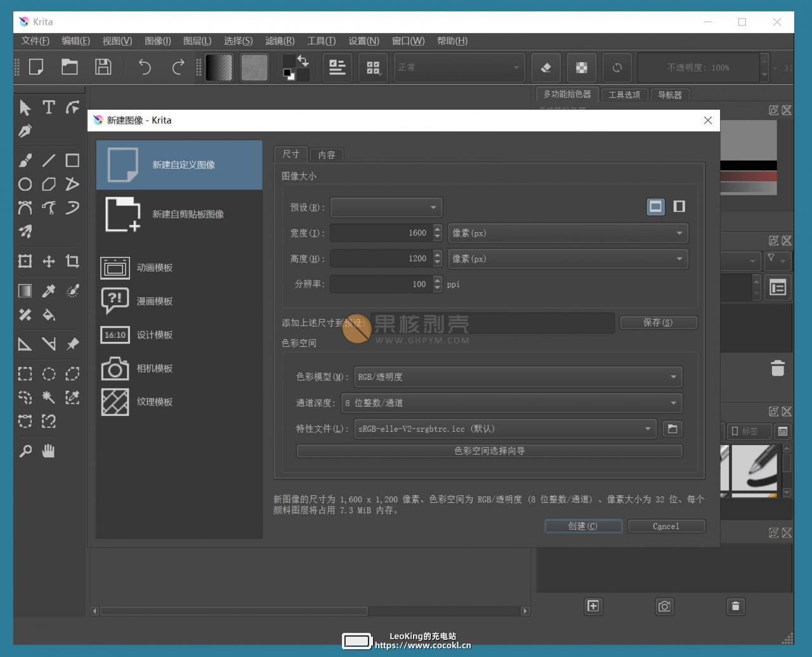The image size is (812, 657).
Task: Open the sRGB profile file dropdown
Action: tap(505, 429)
